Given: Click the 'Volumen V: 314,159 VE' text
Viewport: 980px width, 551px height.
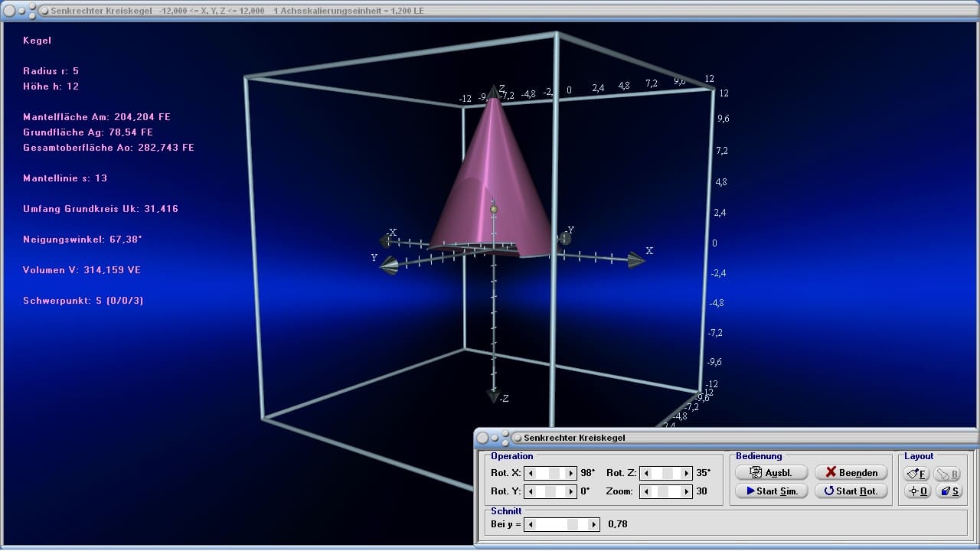Looking at the screenshot, I should click(82, 270).
